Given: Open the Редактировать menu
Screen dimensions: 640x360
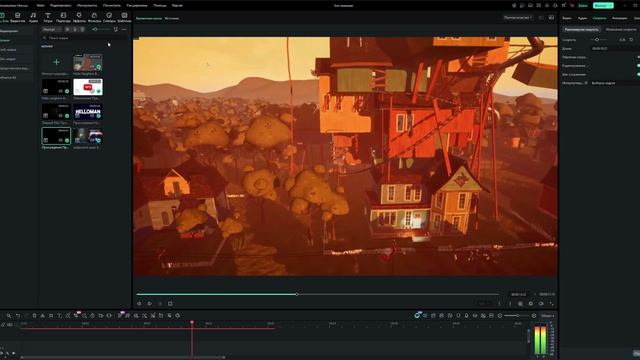Looking at the screenshot, I should pyautogui.click(x=60, y=6).
